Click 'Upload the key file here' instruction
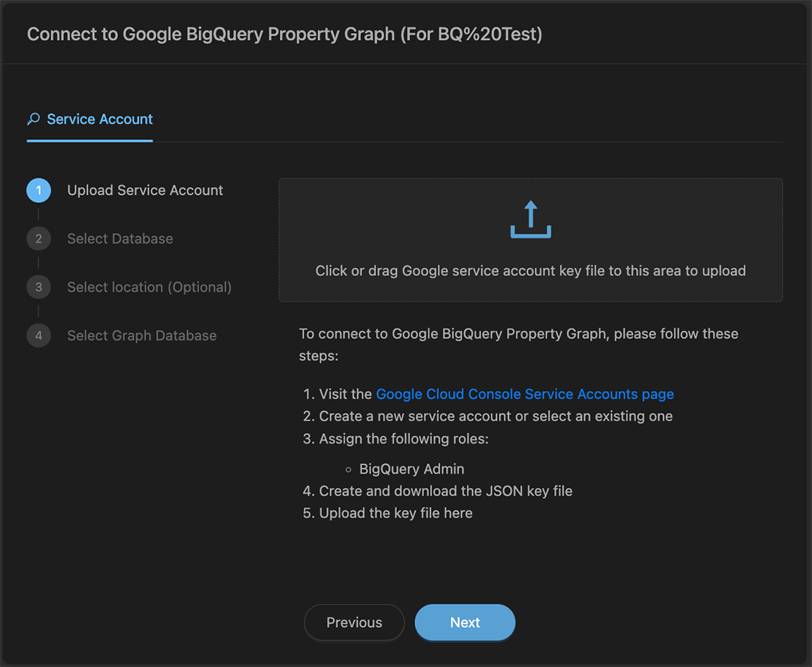812x667 pixels. click(395, 513)
